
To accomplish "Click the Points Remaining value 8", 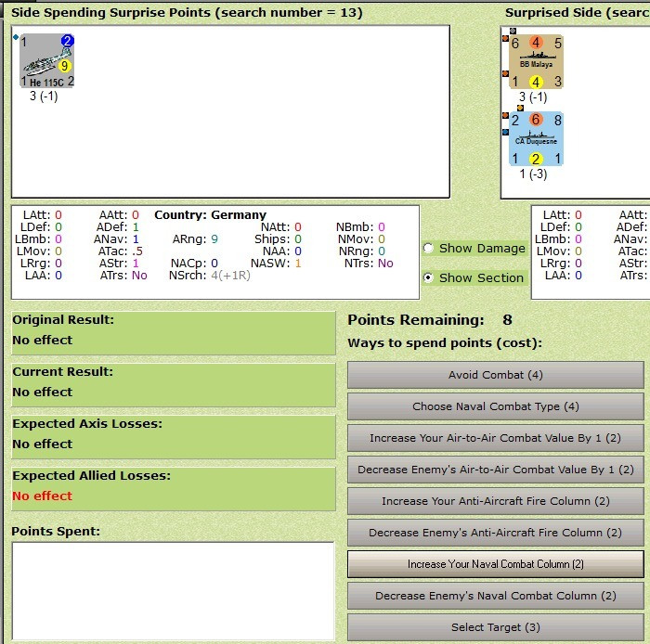I will tap(507, 320).
